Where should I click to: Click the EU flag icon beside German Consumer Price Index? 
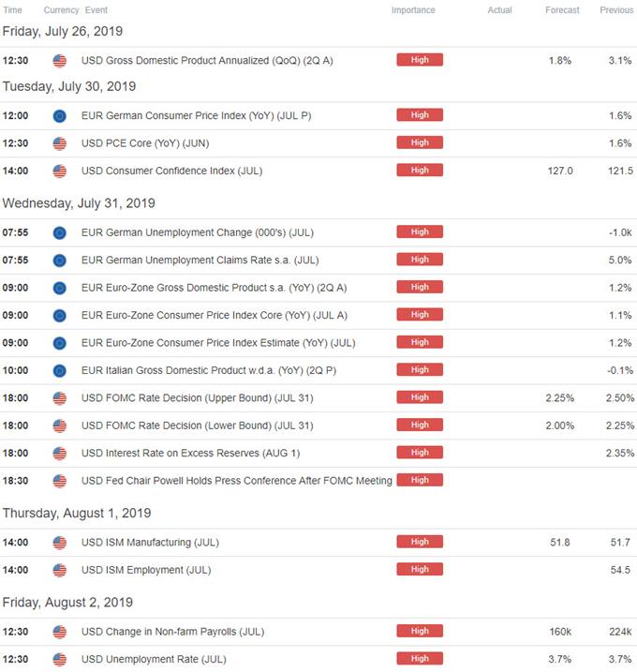[60, 116]
